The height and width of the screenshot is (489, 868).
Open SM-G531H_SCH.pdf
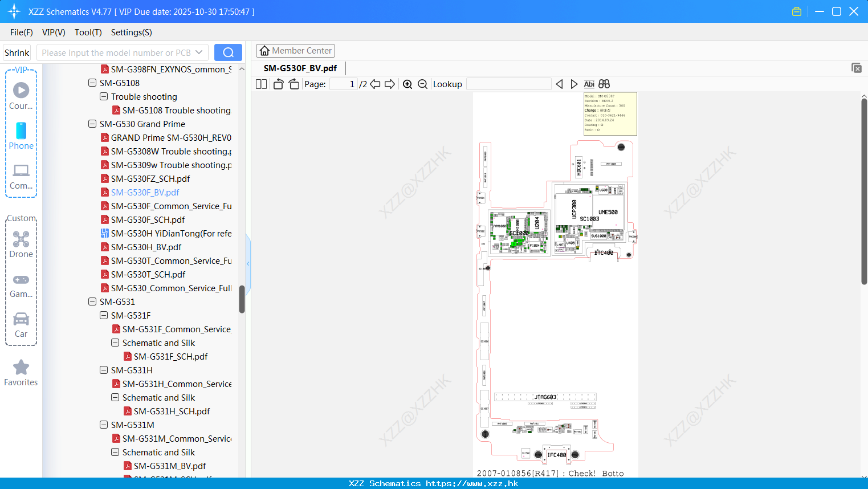pyautogui.click(x=172, y=411)
